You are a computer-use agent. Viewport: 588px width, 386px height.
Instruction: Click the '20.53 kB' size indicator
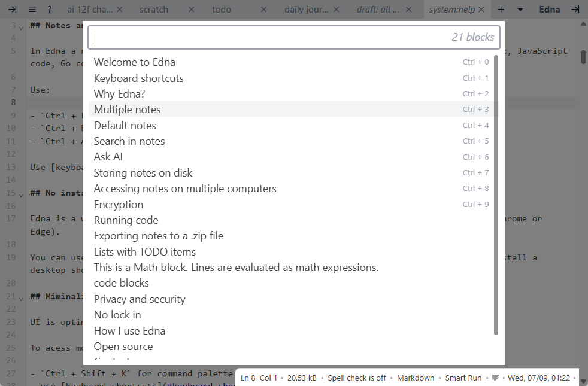pyautogui.click(x=302, y=378)
